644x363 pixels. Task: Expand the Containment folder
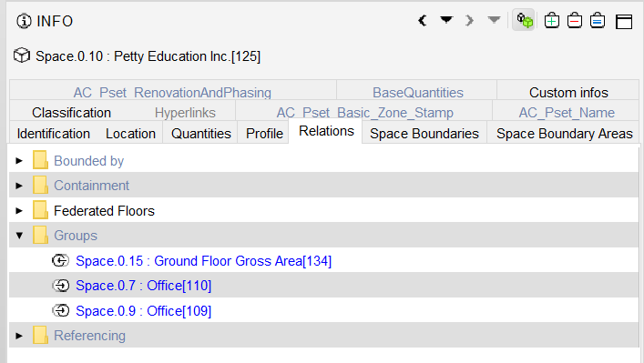[x=19, y=186]
